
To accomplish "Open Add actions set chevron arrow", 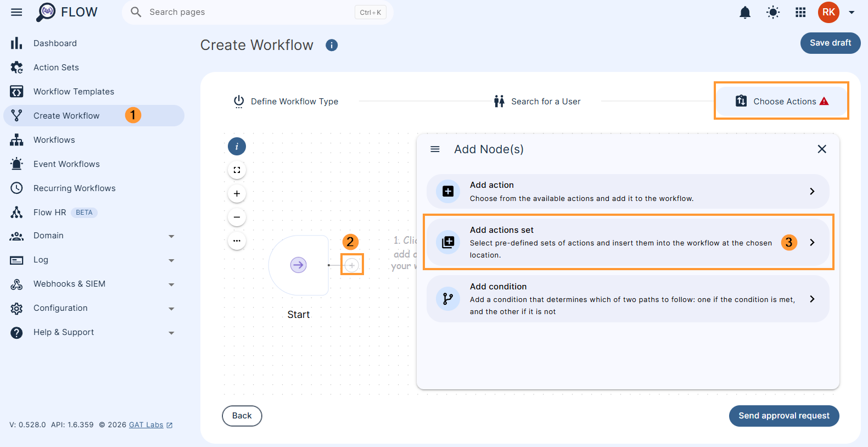I will point(812,242).
